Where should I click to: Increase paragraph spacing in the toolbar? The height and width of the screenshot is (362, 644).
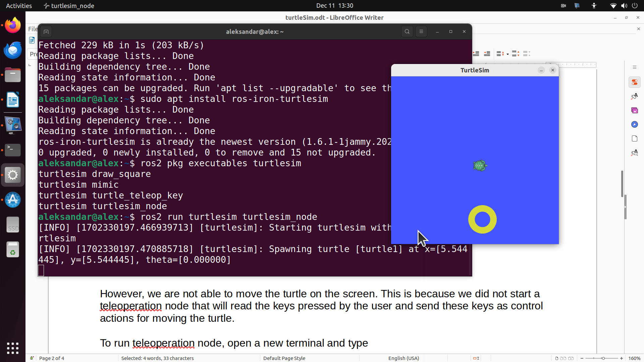coord(516,54)
